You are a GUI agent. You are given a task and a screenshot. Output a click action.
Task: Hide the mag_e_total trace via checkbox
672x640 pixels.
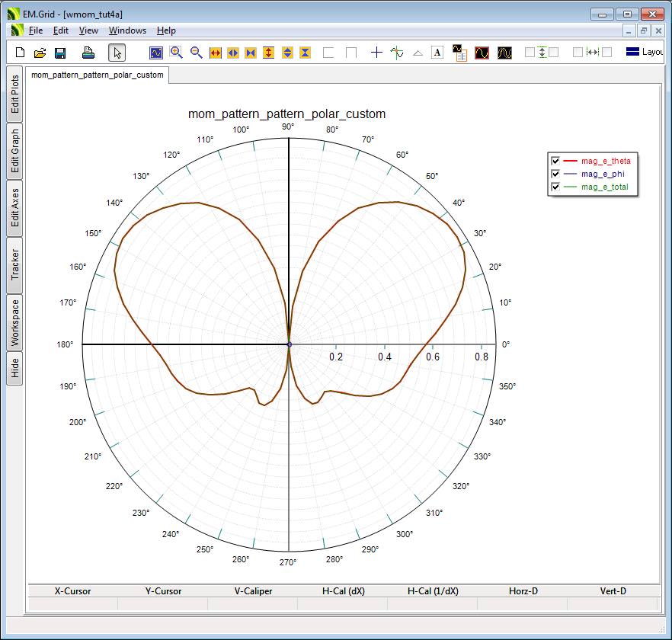pos(555,187)
